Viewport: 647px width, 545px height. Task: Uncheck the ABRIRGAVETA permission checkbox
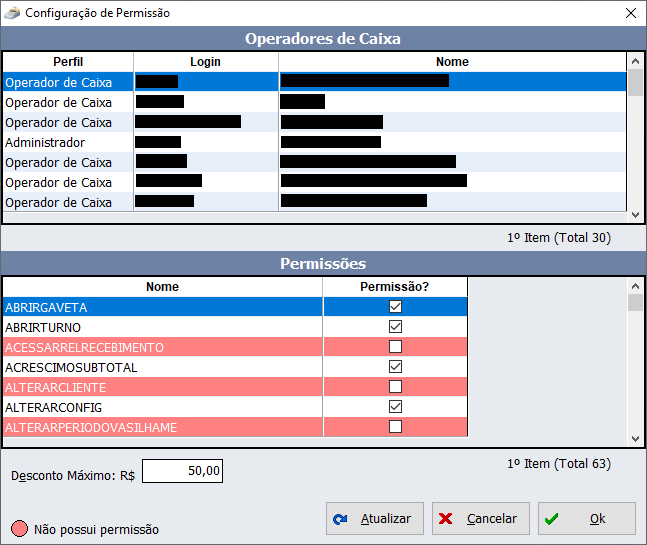[x=395, y=307]
